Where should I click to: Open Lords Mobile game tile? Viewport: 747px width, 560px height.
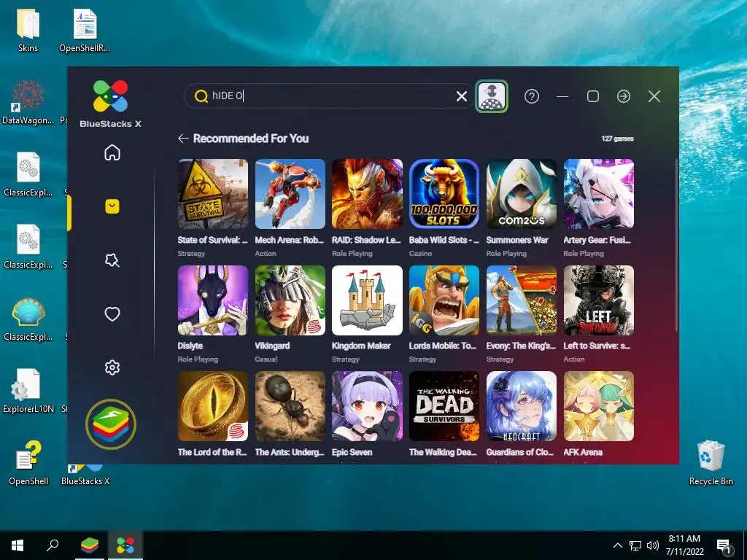coord(444,300)
